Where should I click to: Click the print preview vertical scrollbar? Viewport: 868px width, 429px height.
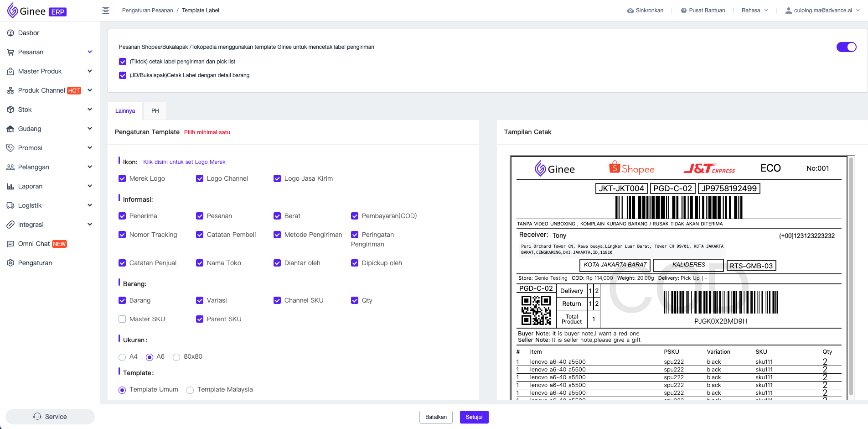tap(851, 276)
